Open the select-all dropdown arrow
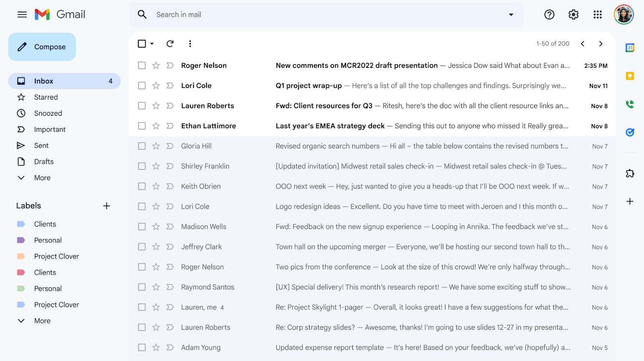 [x=152, y=44]
